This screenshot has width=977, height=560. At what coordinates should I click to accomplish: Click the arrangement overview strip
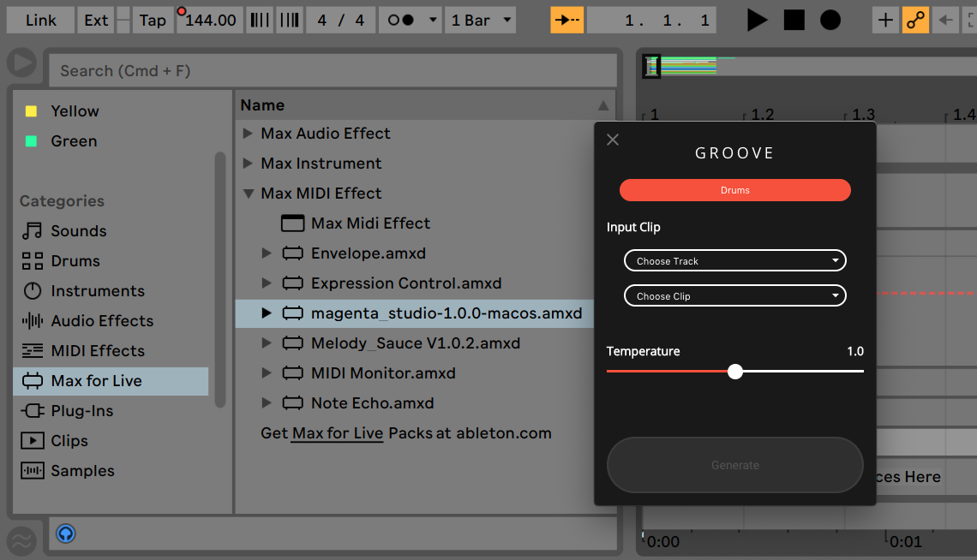[809, 65]
